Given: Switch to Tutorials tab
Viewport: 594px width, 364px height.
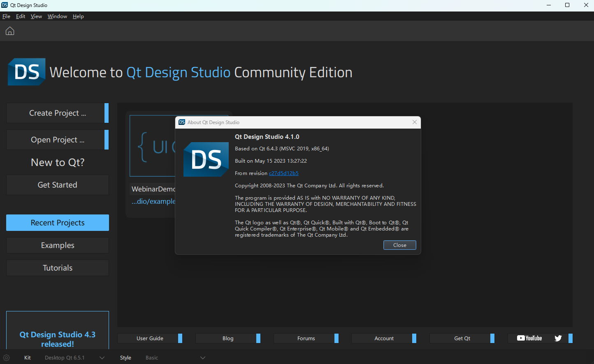Looking at the screenshot, I should (x=58, y=268).
